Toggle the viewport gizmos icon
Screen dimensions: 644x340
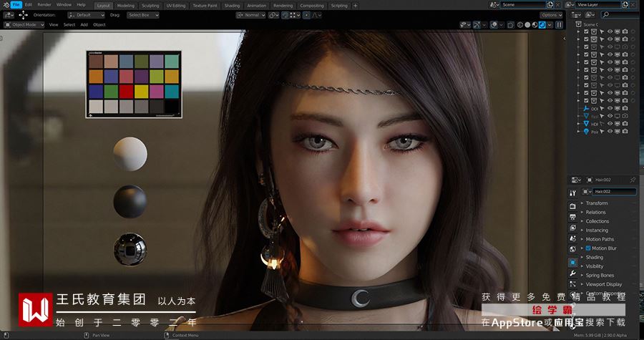point(477,25)
